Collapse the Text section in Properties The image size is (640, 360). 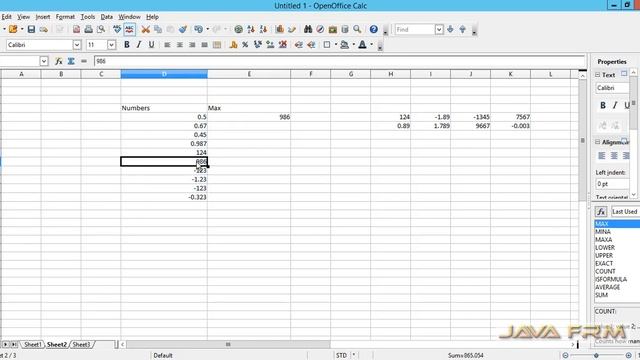(x=598, y=75)
